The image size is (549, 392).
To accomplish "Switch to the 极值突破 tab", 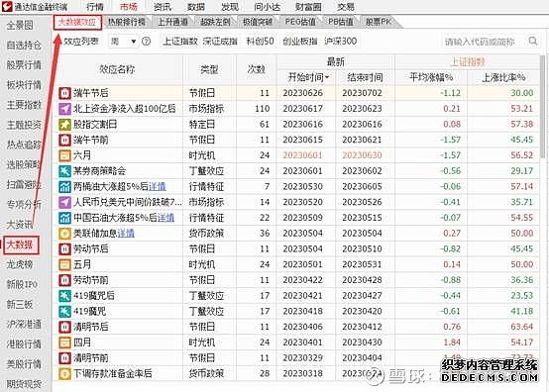I will (x=258, y=22).
